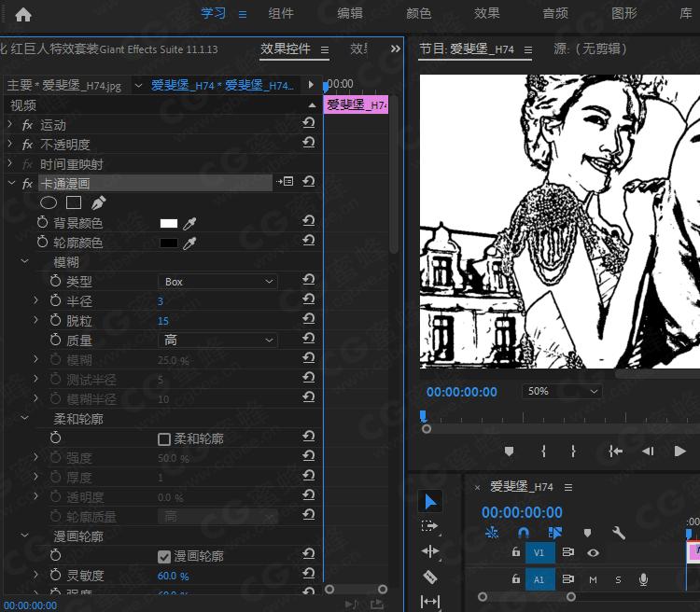Disable the 漫画轮廓 checkbox
700x612 pixels.
click(164, 557)
